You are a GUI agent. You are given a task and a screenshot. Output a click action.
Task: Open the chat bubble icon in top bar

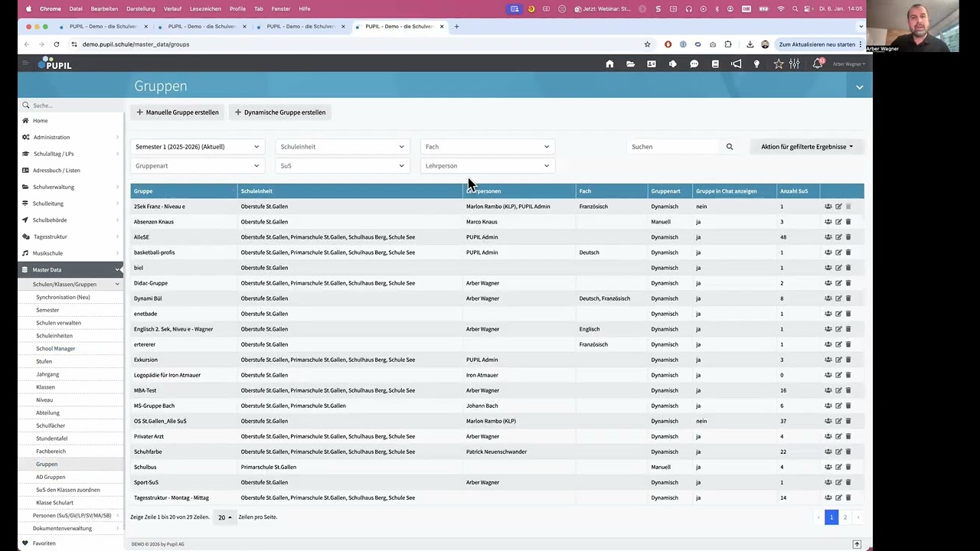[694, 64]
